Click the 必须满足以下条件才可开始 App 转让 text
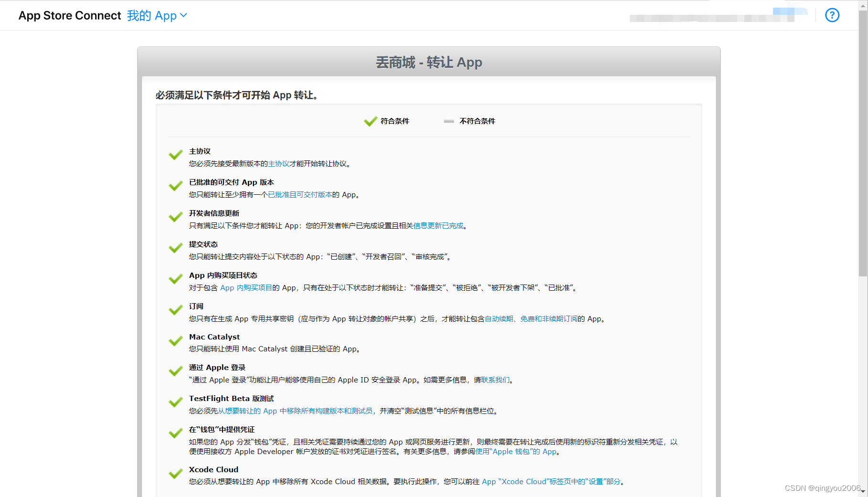Screen dimensions: 868x497 (x=237, y=95)
